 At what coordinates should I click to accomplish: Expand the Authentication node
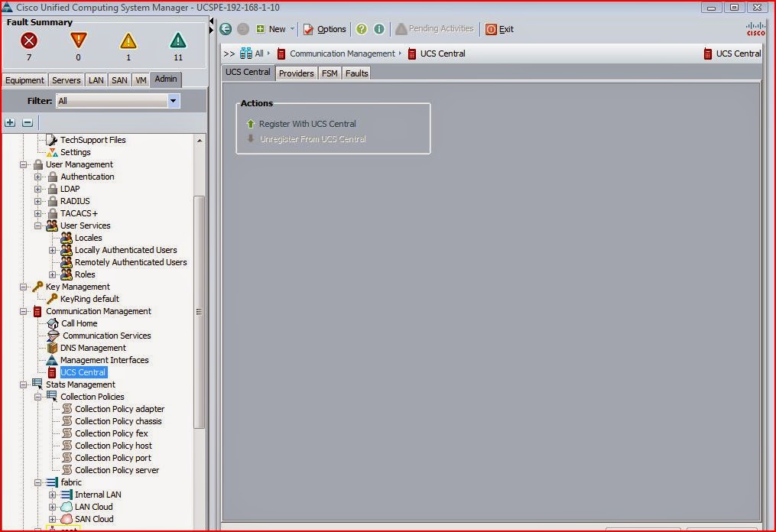coord(37,177)
